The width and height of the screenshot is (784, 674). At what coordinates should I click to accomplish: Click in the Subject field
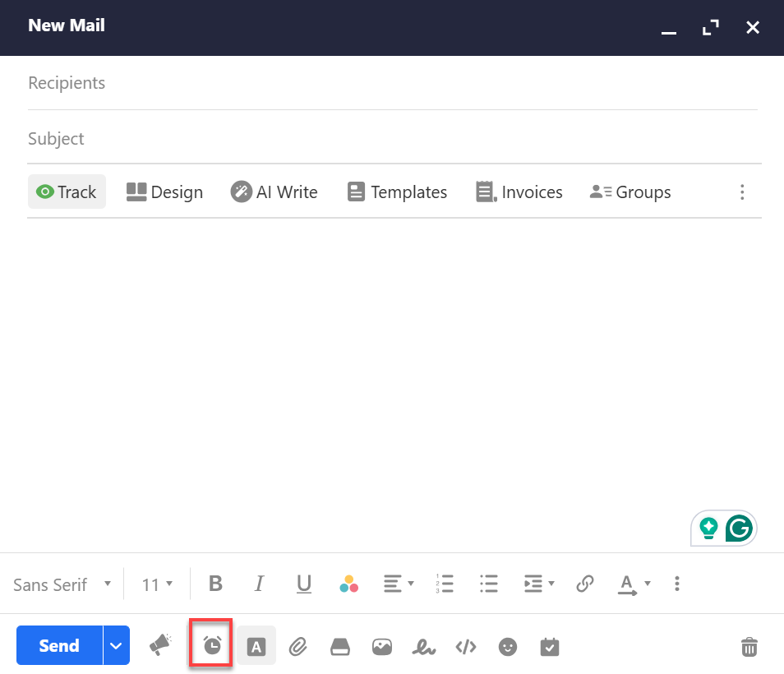[393, 139]
